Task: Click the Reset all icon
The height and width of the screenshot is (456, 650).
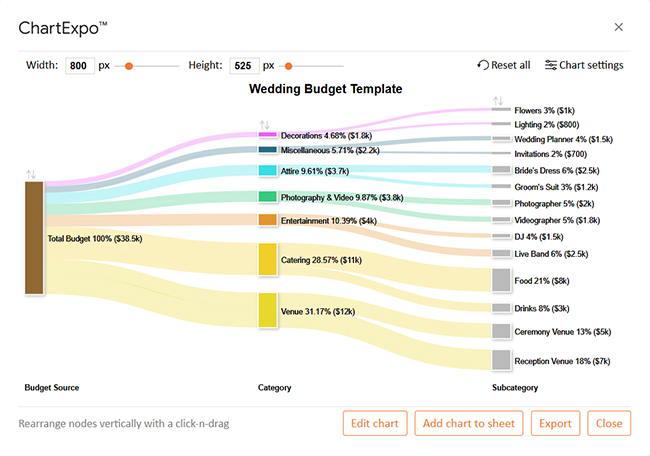Action: [x=484, y=65]
